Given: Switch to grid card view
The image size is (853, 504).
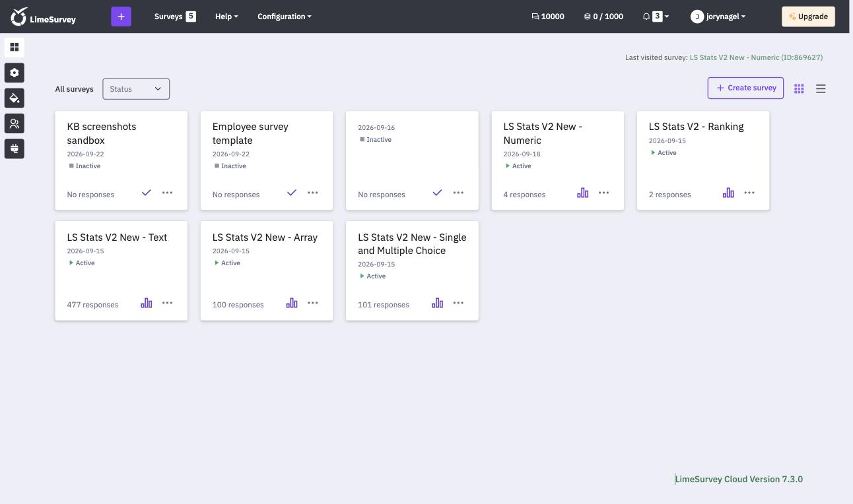Looking at the screenshot, I should [x=799, y=88].
